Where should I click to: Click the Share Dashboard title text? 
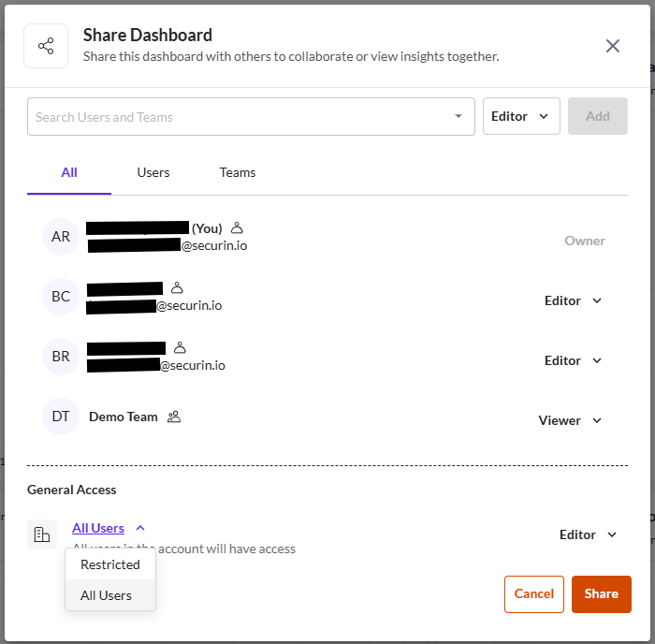pos(148,36)
